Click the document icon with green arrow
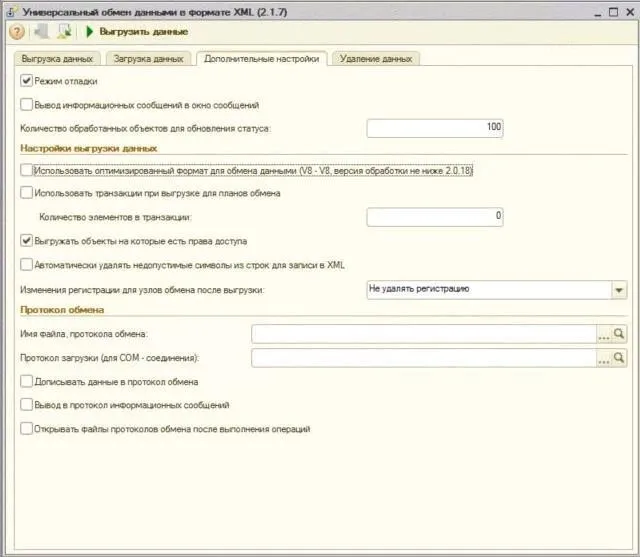The width and height of the screenshot is (640, 557). tap(64, 32)
